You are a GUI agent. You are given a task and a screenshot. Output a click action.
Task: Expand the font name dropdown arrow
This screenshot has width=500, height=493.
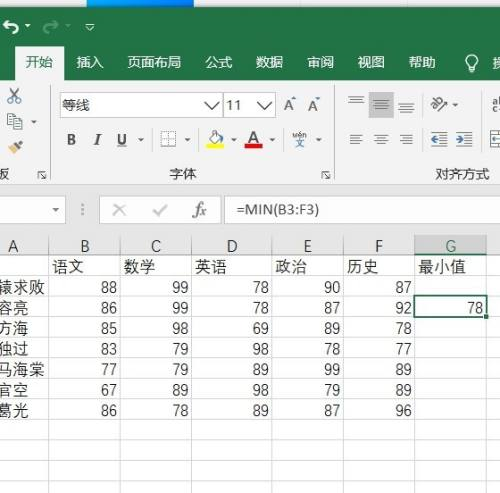coord(212,105)
